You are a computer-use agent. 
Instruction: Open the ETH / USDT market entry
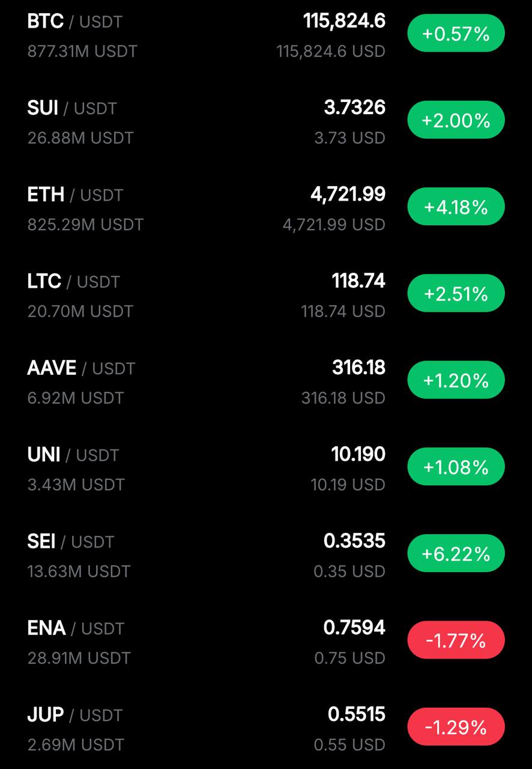pos(266,208)
